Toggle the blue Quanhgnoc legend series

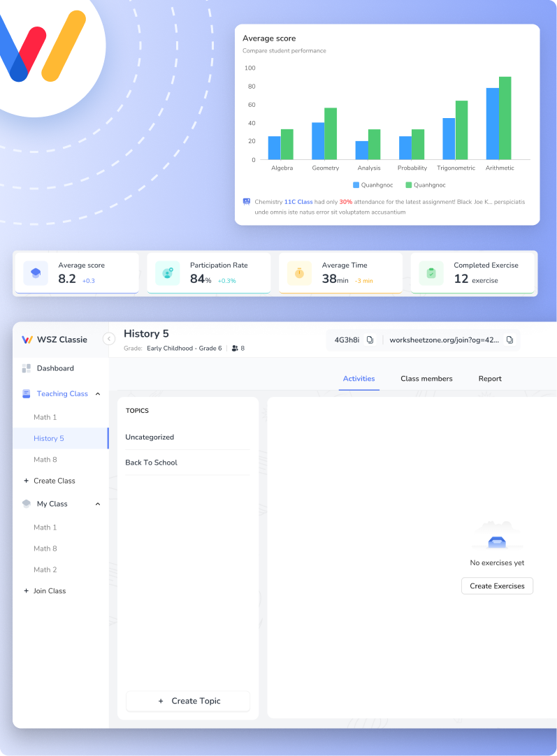tap(373, 185)
